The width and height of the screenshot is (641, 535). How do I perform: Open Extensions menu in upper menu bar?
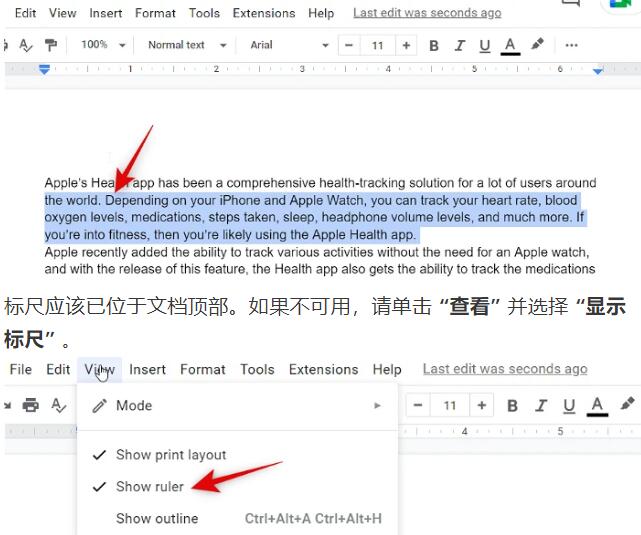click(264, 13)
